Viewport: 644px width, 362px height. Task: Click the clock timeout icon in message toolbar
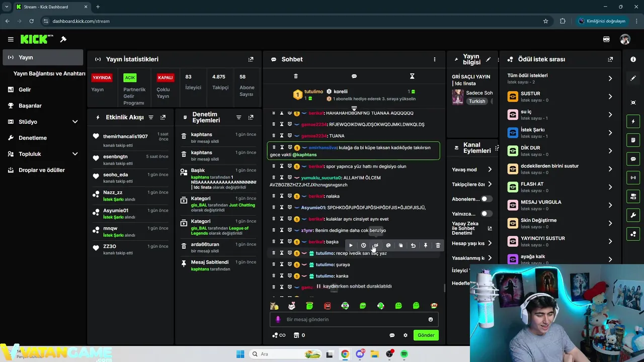point(363,245)
